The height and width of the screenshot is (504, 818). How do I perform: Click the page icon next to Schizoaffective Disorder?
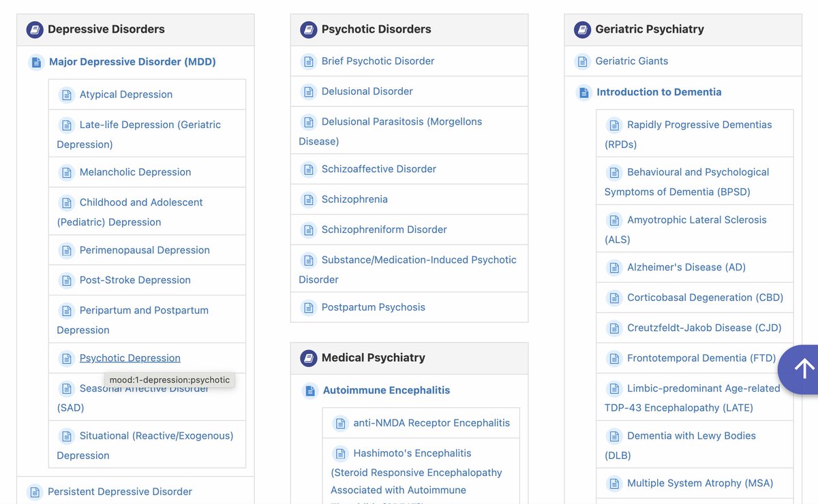309,169
